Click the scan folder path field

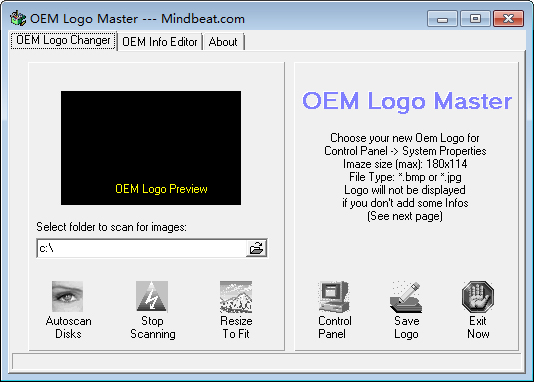pyautogui.click(x=141, y=248)
